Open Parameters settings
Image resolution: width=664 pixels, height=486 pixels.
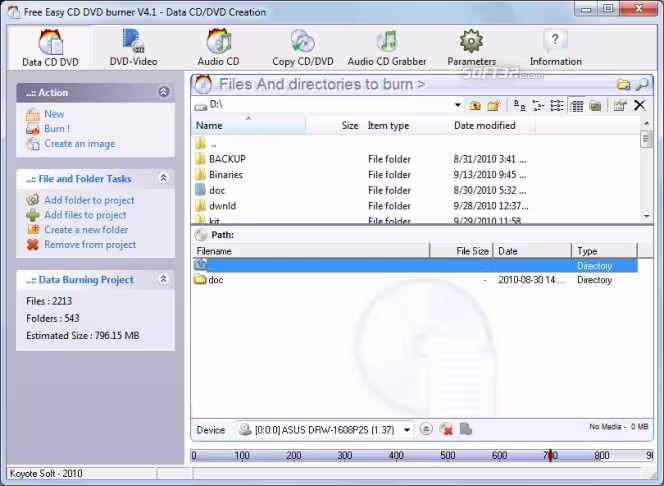point(471,48)
